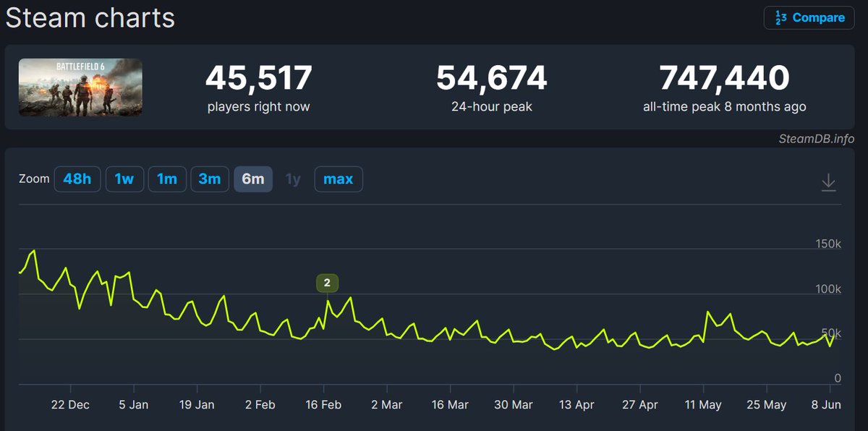Click the 16 Feb axis label
868x431 pixels.
(323, 405)
